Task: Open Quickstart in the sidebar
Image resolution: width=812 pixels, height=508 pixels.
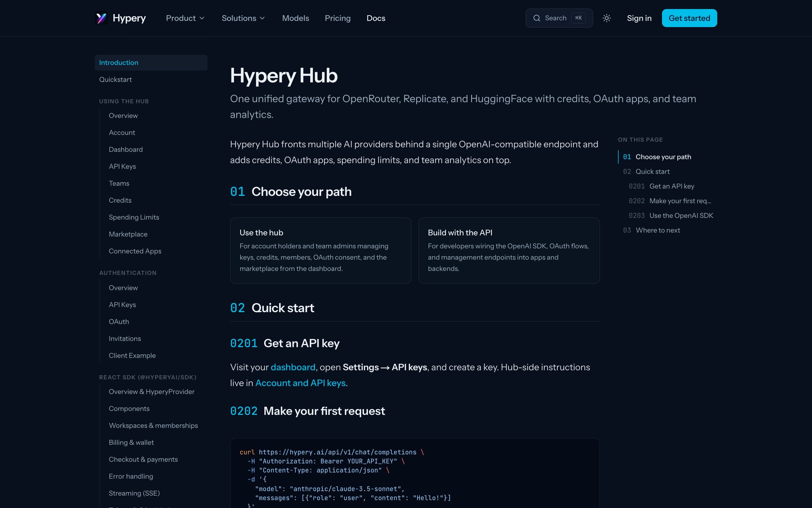Action: coord(115,80)
